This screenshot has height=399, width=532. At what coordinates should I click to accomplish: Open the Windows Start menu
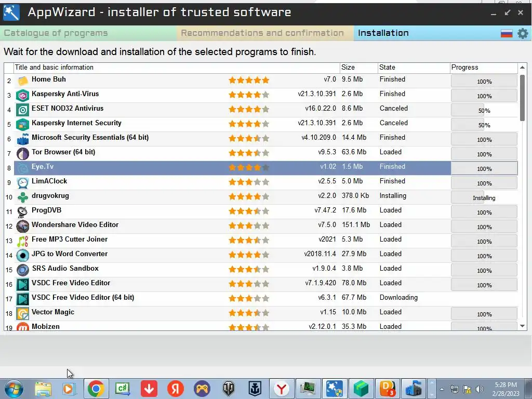click(14, 389)
